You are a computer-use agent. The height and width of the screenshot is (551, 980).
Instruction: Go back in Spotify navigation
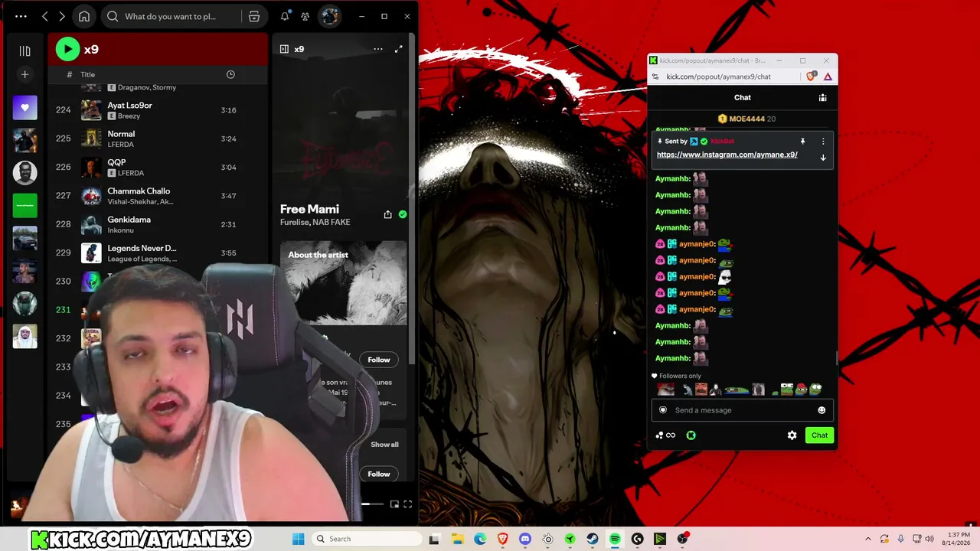coord(45,16)
